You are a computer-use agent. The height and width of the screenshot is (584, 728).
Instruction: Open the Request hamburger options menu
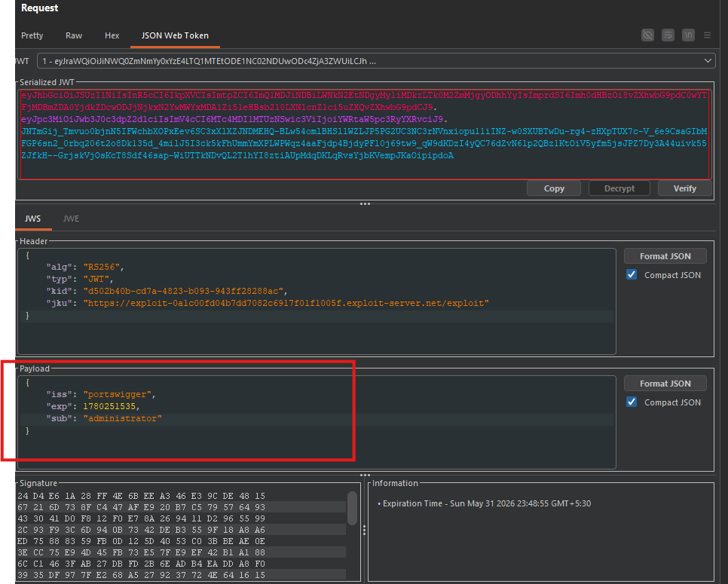tap(707, 35)
